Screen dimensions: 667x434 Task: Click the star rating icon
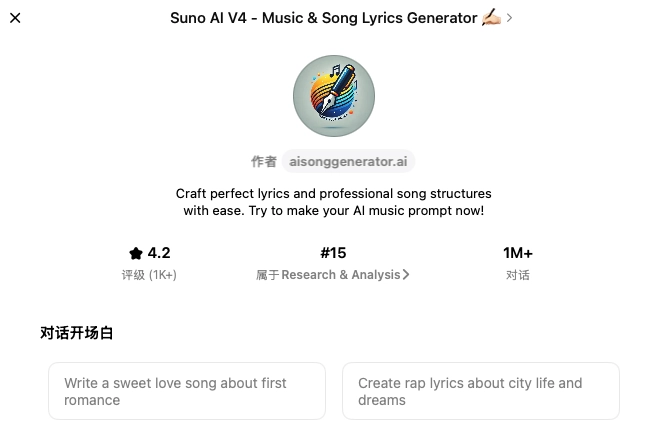coord(136,254)
